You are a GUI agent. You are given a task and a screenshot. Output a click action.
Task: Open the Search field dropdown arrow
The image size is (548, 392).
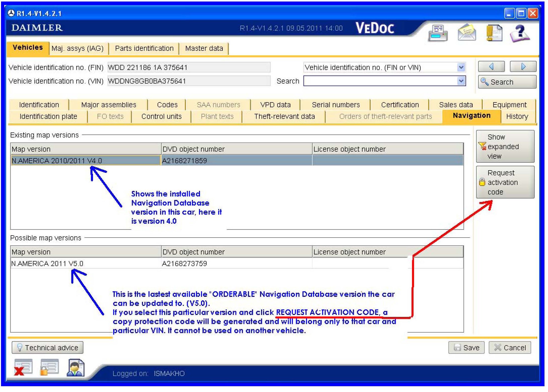coord(461,81)
